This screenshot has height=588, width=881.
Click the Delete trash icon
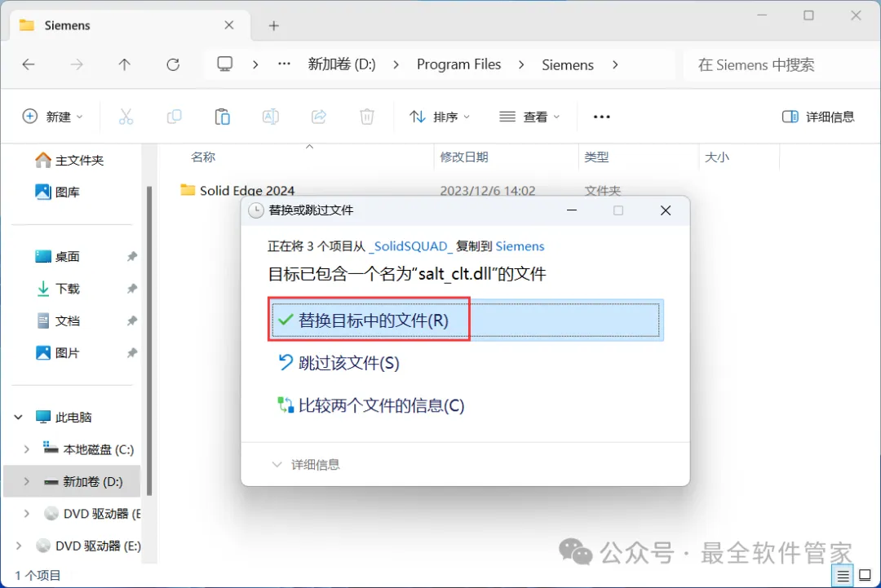[x=367, y=117]
